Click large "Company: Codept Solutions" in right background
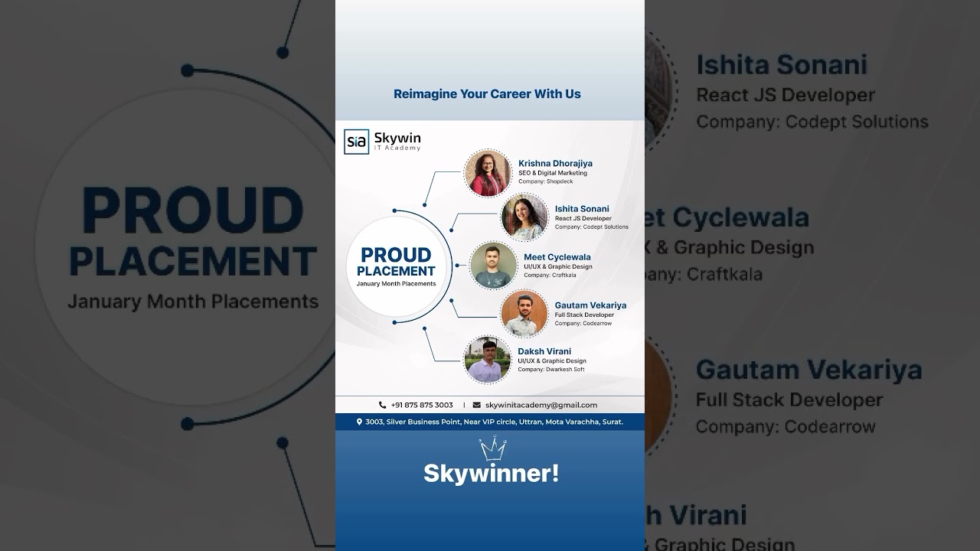 [x=812, y=122]
